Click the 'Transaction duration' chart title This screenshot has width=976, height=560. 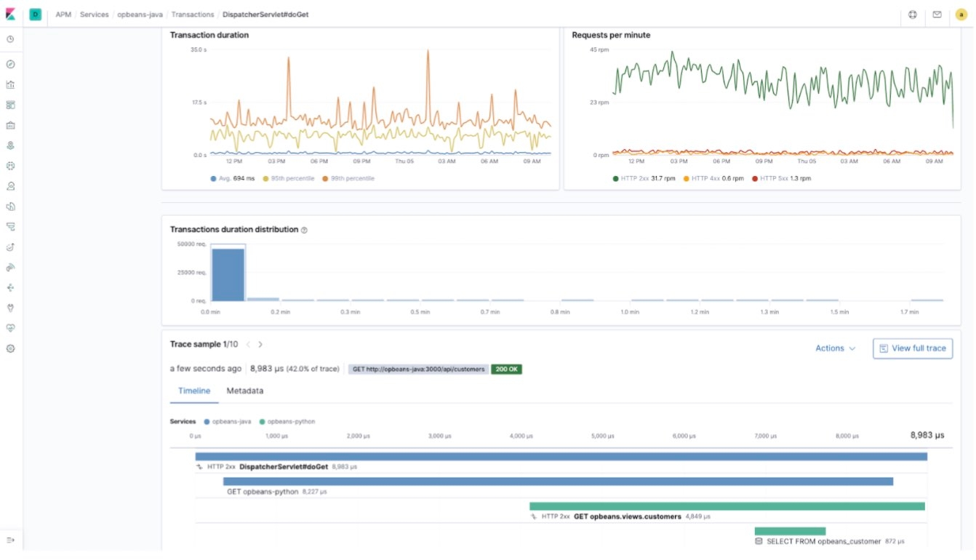point(209,35)
